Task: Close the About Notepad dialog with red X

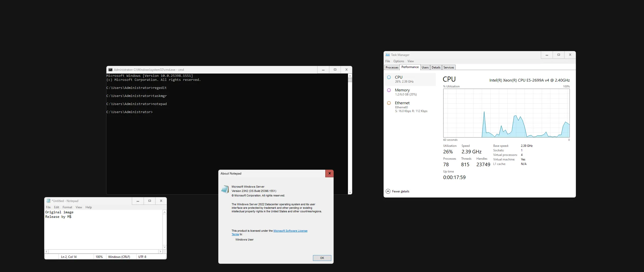Action: (329, 174)
